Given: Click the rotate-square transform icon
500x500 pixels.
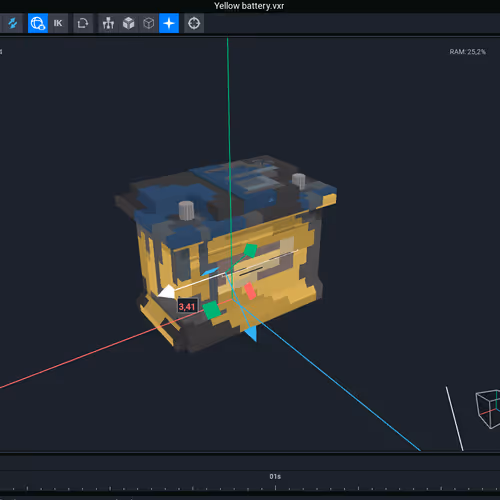Looking at the screenshot, I should coord(83,23).
